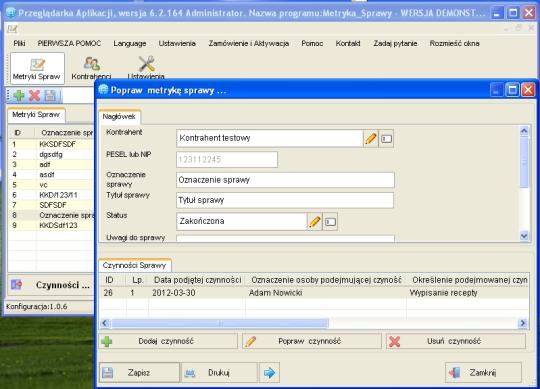This screenshot has height=389, width=540.
Task: Open the Kontakt menu
Action: [x=348, y=43]
